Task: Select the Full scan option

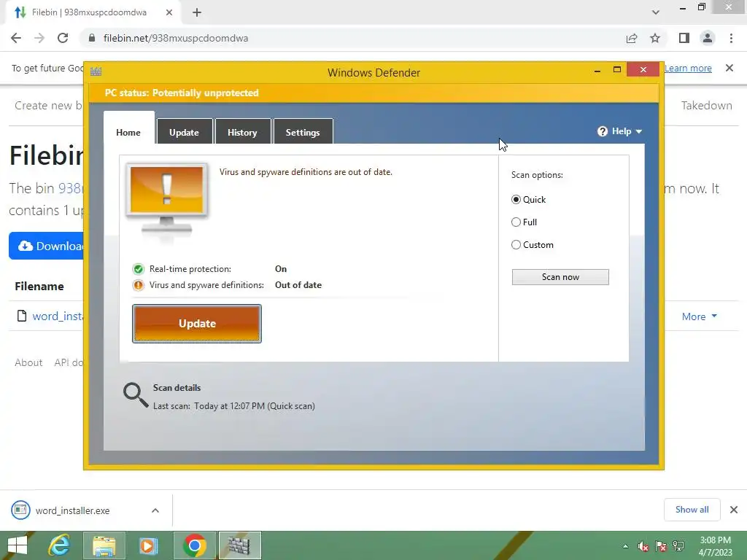Action: coord(516,222)
